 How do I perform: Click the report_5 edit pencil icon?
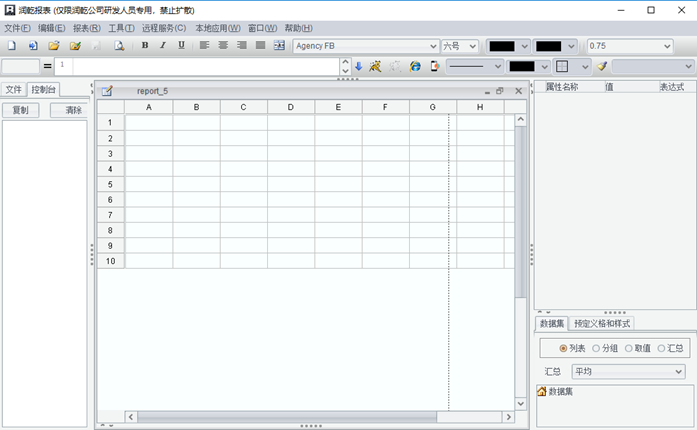tap(107, 91)
